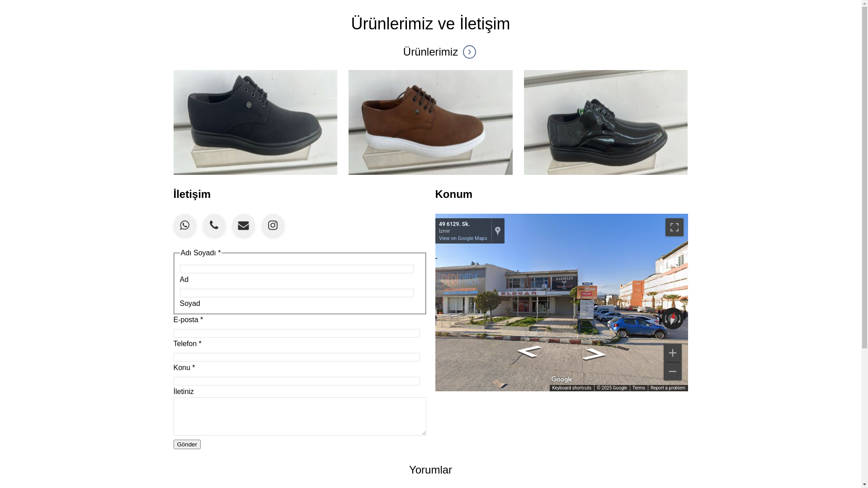Focus the E-posta input field
The image size is (868, 488).
coord(297,333)
